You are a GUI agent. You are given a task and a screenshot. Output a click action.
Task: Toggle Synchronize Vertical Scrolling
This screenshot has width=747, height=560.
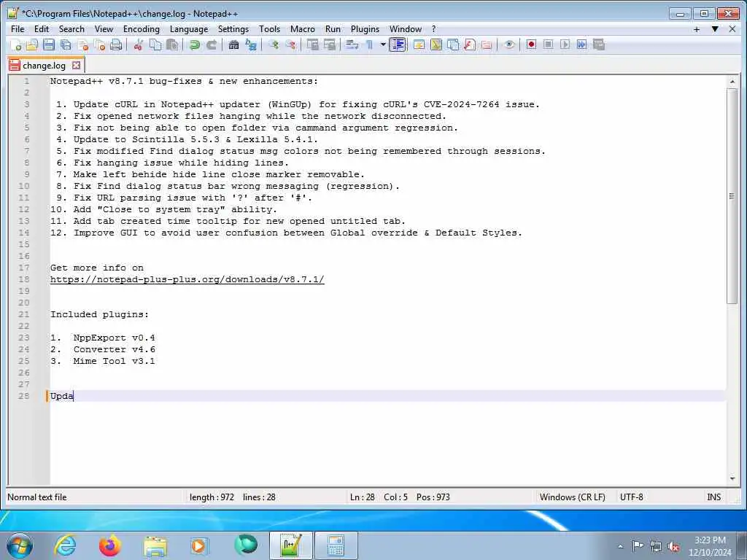click(312, 44)
